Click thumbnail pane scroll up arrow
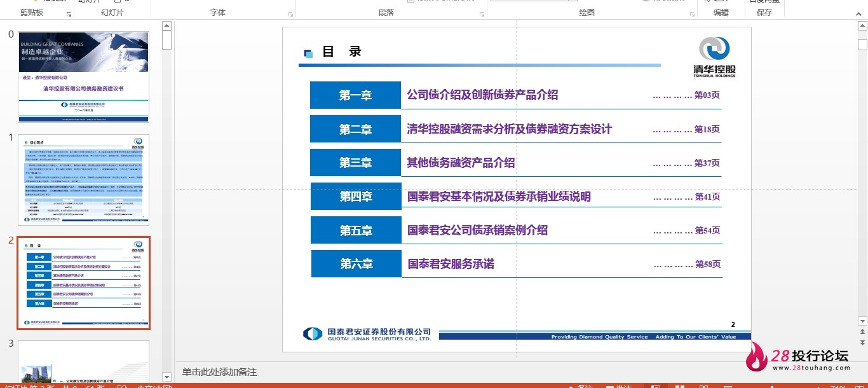The height and width of the screenshot is (388, 868). click(x=166, y=26)
